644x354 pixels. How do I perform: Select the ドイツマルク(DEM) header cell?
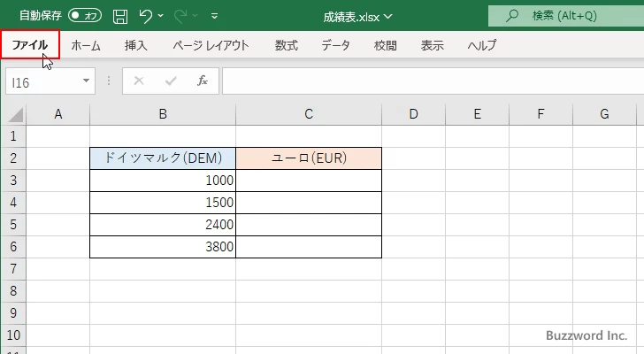163,158
